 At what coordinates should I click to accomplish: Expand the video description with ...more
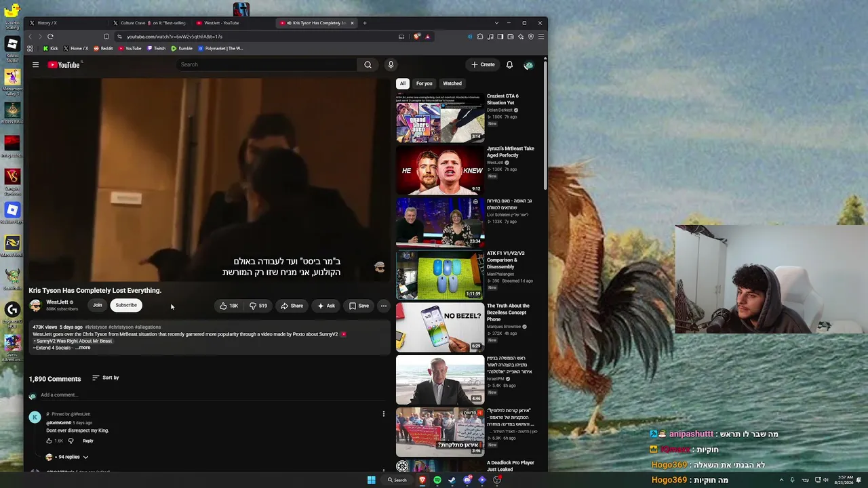83,348
